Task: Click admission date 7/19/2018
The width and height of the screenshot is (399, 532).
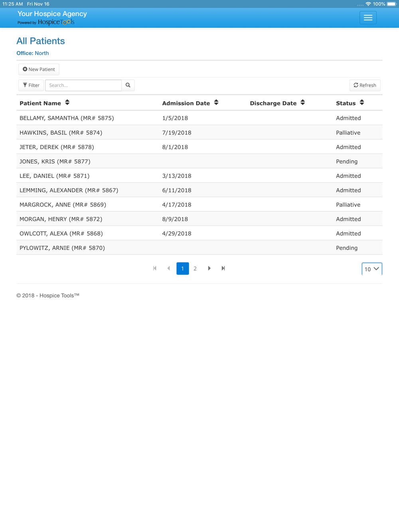Action: 177,132
